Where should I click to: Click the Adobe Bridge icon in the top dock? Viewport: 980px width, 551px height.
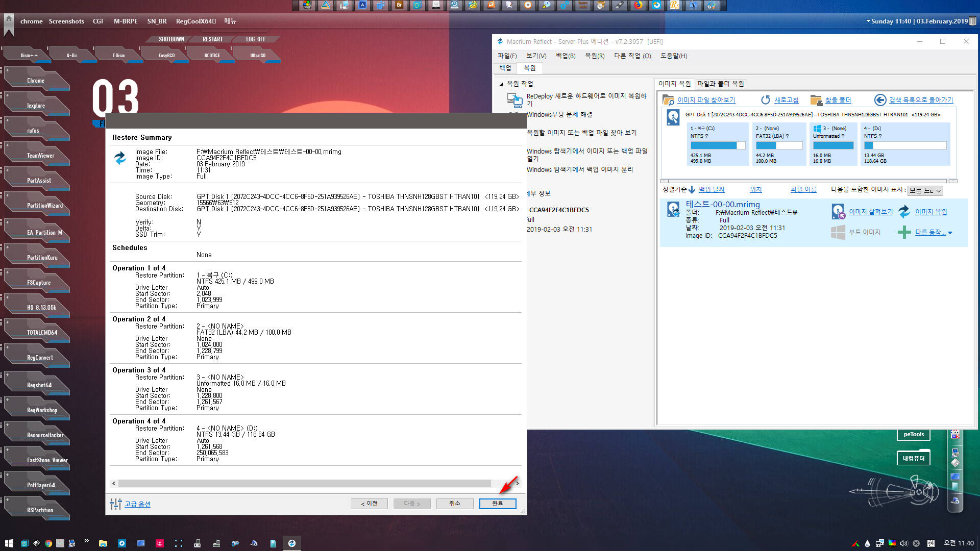click(399, 5)
